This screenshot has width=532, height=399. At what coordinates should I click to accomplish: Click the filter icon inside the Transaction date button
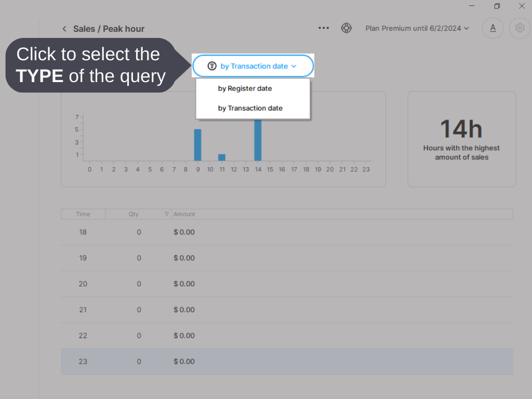[211, 66]
